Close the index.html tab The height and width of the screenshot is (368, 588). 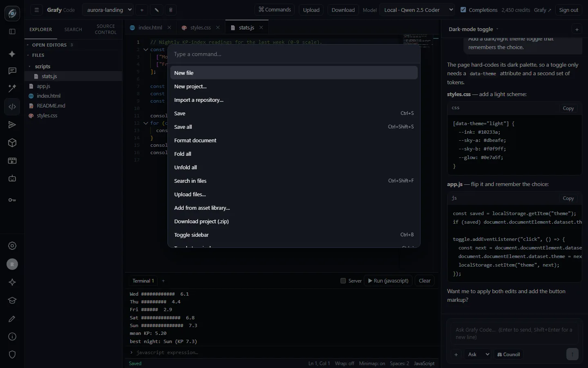[169, 27]
